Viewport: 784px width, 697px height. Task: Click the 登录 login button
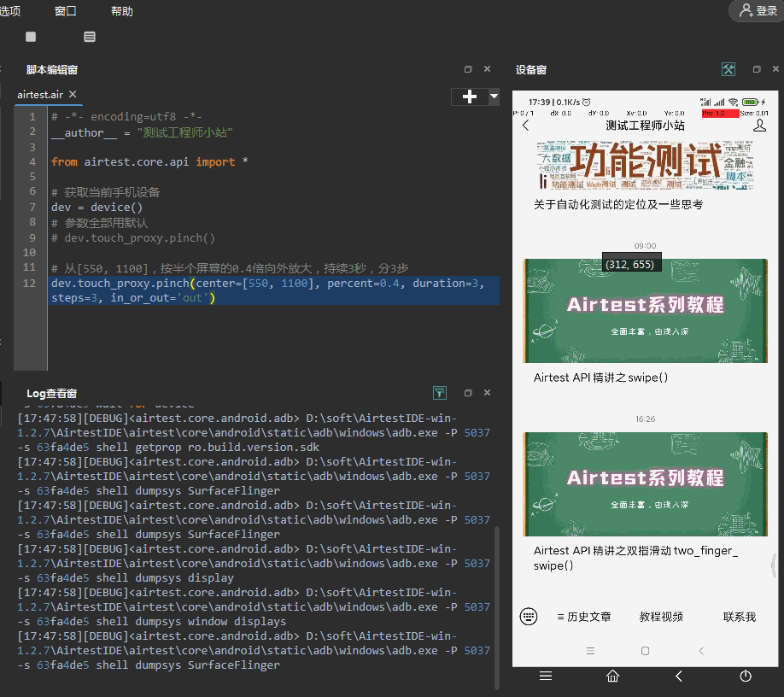[758, 10]
